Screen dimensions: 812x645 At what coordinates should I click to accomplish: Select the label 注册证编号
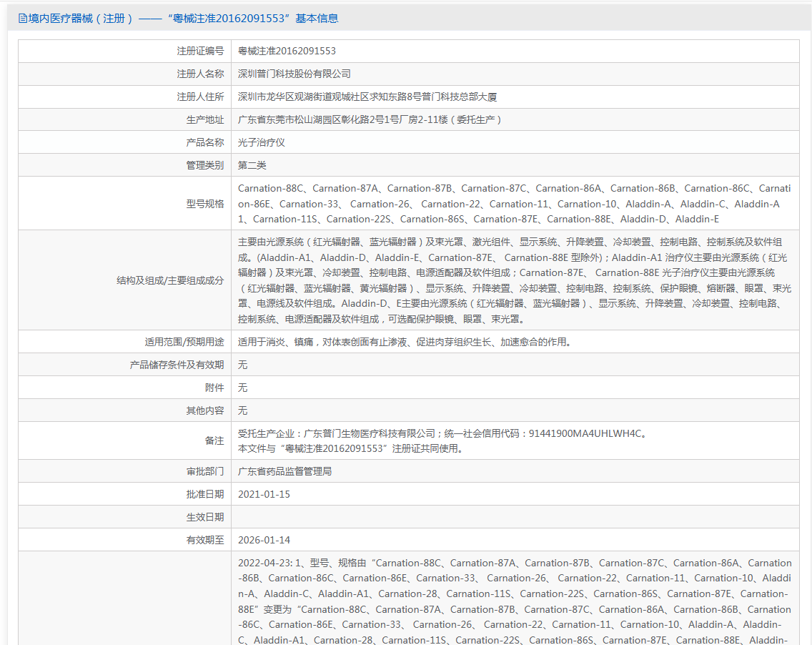(200, 51)
